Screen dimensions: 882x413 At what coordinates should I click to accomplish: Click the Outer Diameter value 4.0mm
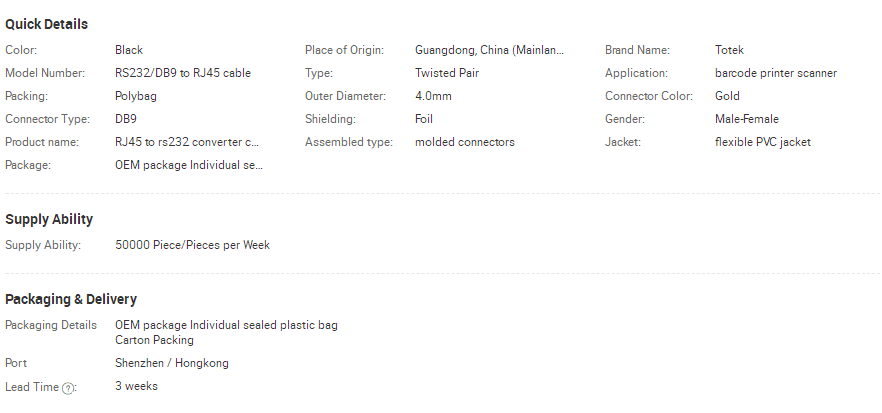pyautogui.click(x=433, y=96)
